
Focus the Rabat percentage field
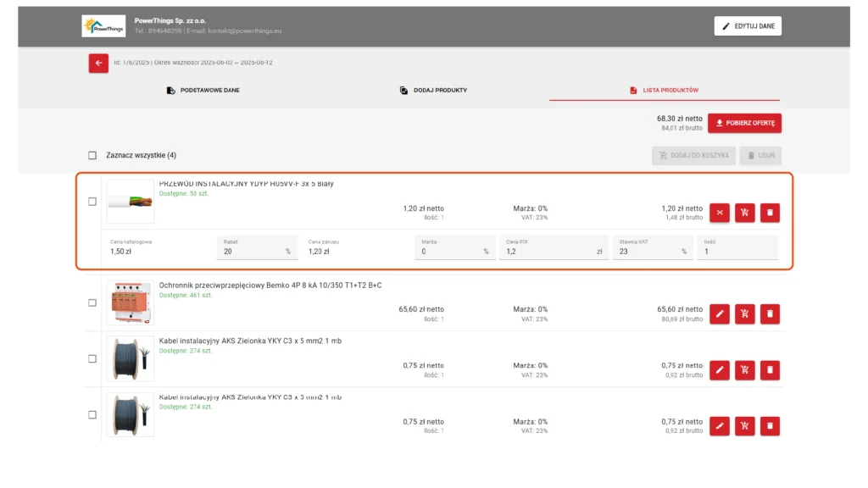[250, 252]
